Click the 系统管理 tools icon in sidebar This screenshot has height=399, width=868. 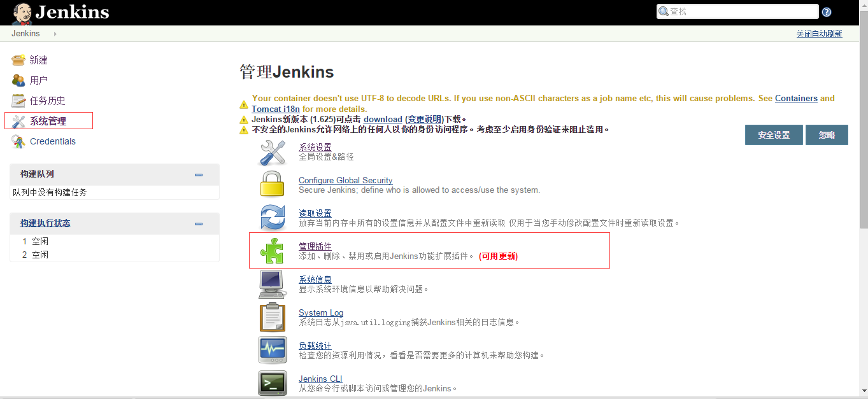click(x=18, y=121)
